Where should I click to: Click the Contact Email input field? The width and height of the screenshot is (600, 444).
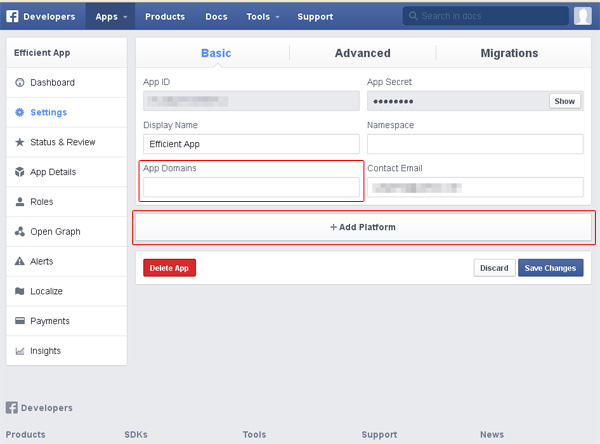tap(475, 187)
